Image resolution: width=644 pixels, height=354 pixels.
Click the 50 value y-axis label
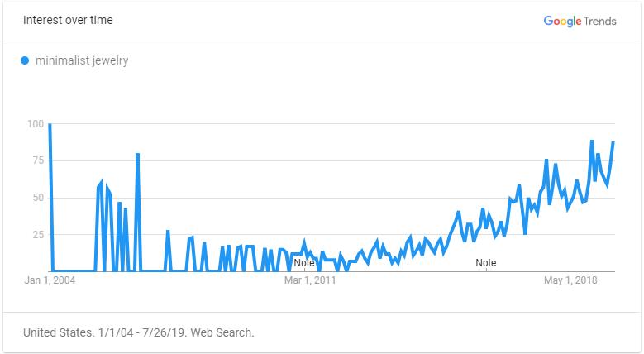38,198
